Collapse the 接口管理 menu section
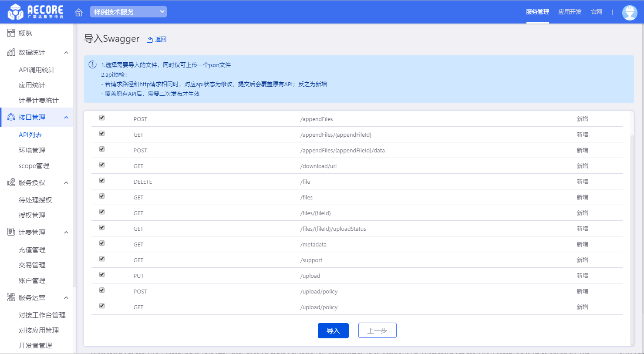This screenshot has width=644, height=354. [x=66, y=118]
